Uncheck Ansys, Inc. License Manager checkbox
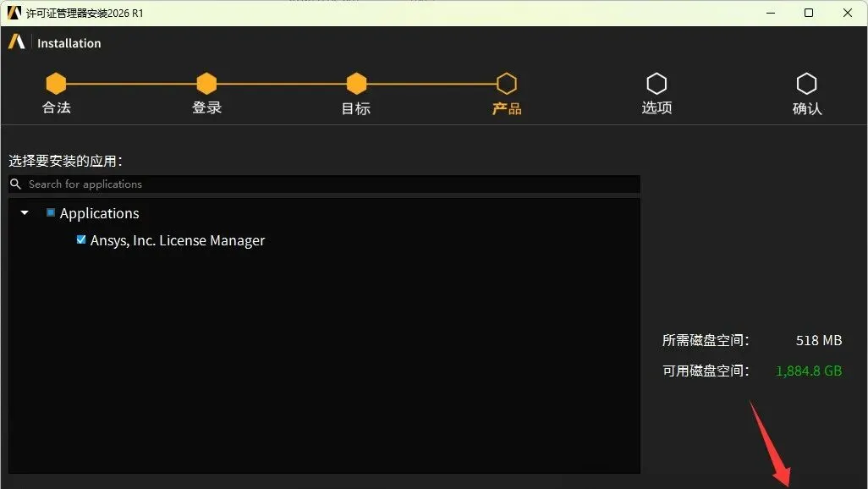 click(x=81, y=239)
